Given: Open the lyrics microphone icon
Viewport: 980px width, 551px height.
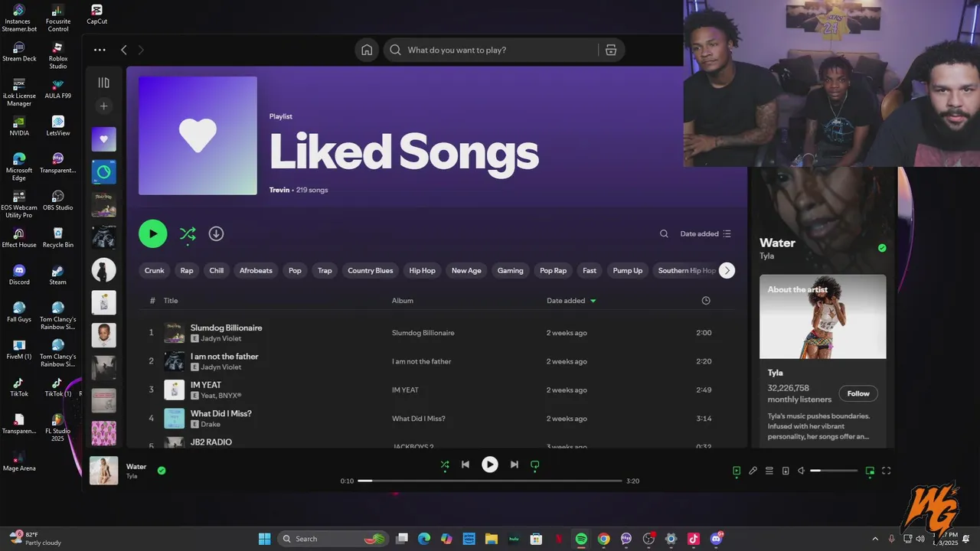Looking at the screenshot, I should (x=753, y=471).
